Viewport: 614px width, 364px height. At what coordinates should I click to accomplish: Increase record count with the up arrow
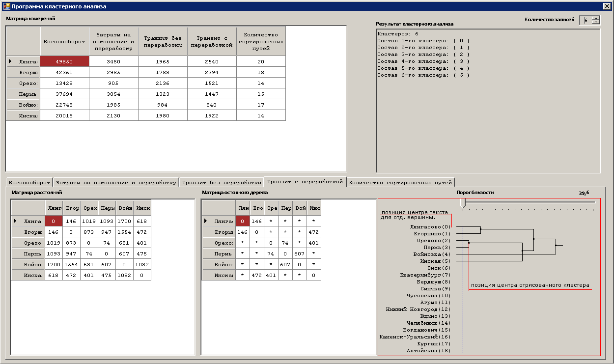click(596, 18)
